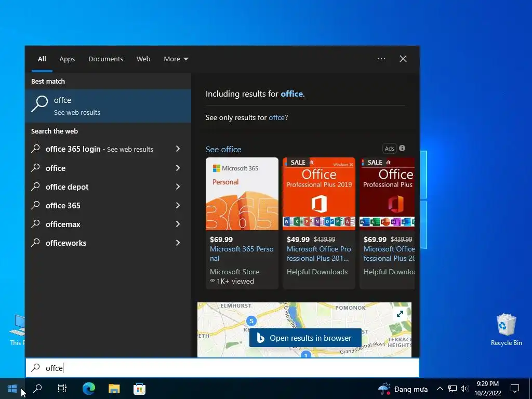Open the Office Professional Plus 2019 image
Screen dimensions: 532x399
(x=319, y=194)
